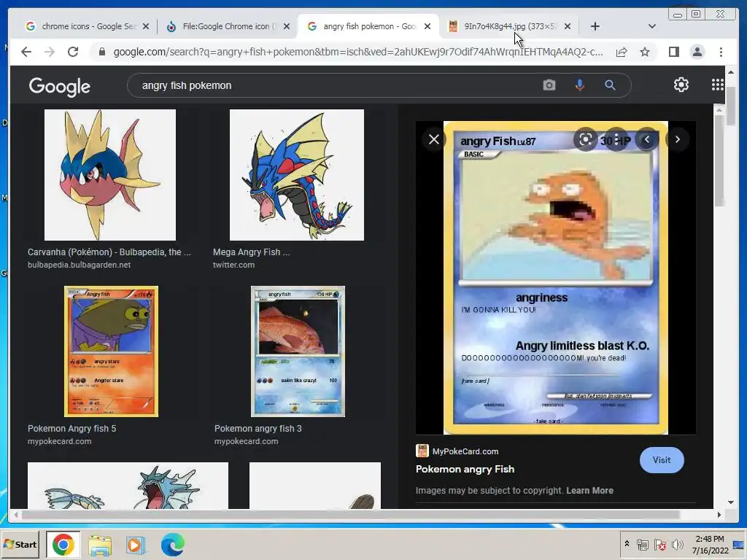Search by image using camera icon

tap(549, 85)
